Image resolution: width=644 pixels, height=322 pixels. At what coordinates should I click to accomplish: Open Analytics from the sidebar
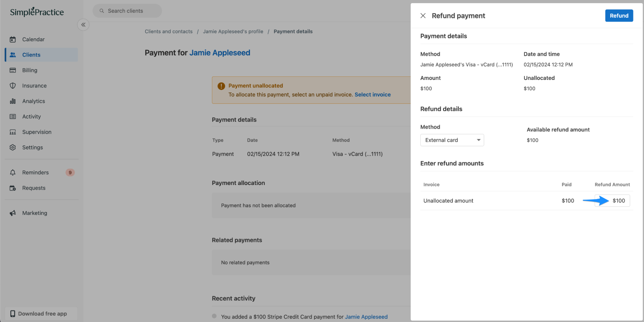tap(41, 101)
